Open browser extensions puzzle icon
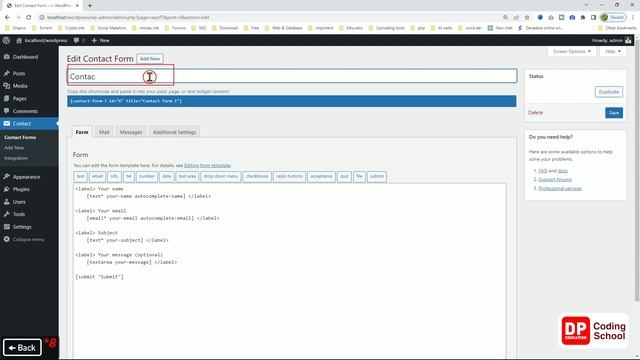Viewport: 640px width, 360px height. click(583, 18)
